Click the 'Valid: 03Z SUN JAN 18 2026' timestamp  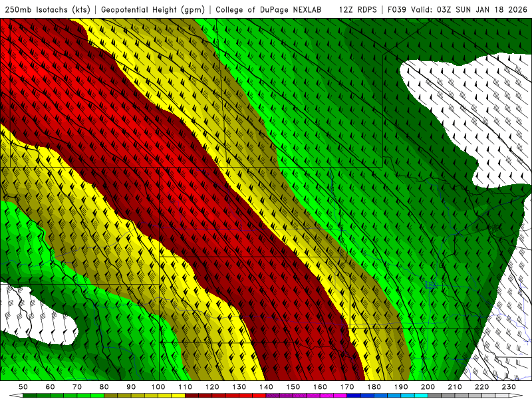click(469, 10)
